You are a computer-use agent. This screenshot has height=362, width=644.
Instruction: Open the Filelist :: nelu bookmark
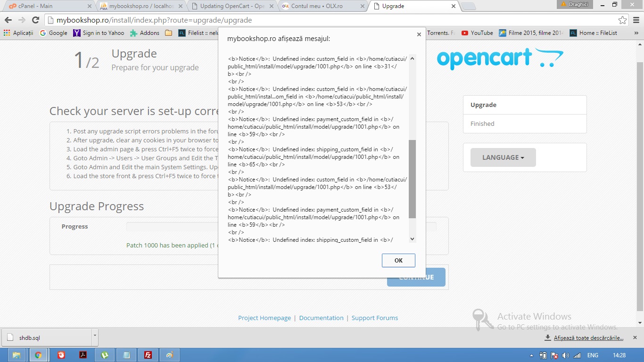coord(198,33)
